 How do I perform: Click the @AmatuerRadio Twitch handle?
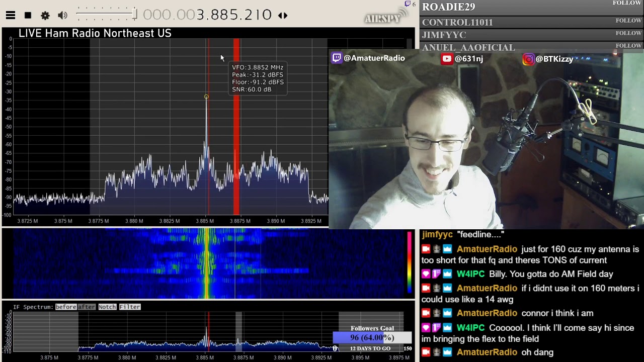(x=374, y=58)
